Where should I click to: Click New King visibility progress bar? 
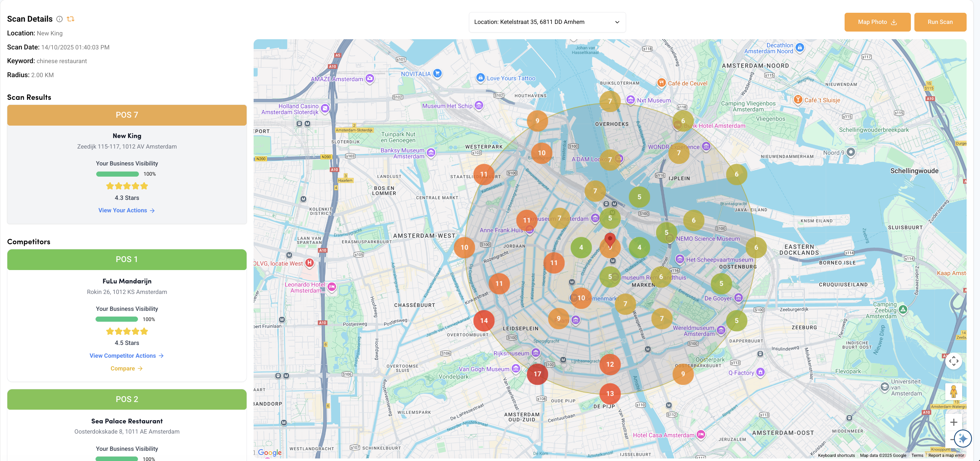coord(118,174)
